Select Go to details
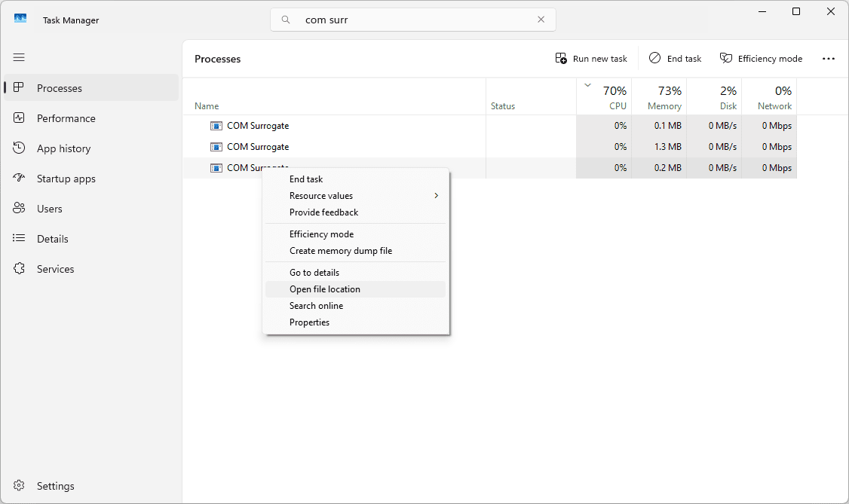This screenshot has width=849, height=504. (355, 273)
